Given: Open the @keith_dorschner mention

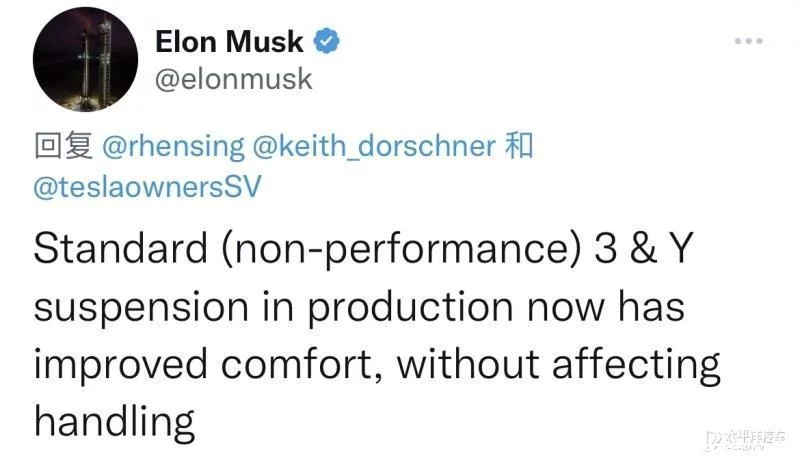Looking at the screenshot, I should (x=375, y=147).
